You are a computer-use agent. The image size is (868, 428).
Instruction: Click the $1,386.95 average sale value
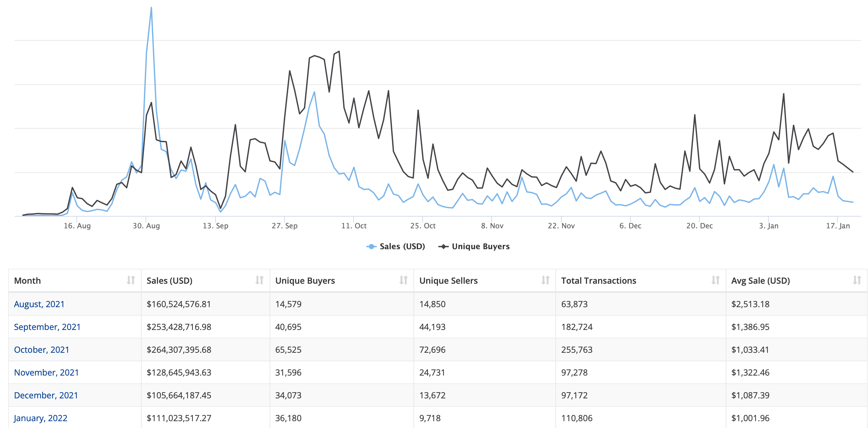(750, 327)
